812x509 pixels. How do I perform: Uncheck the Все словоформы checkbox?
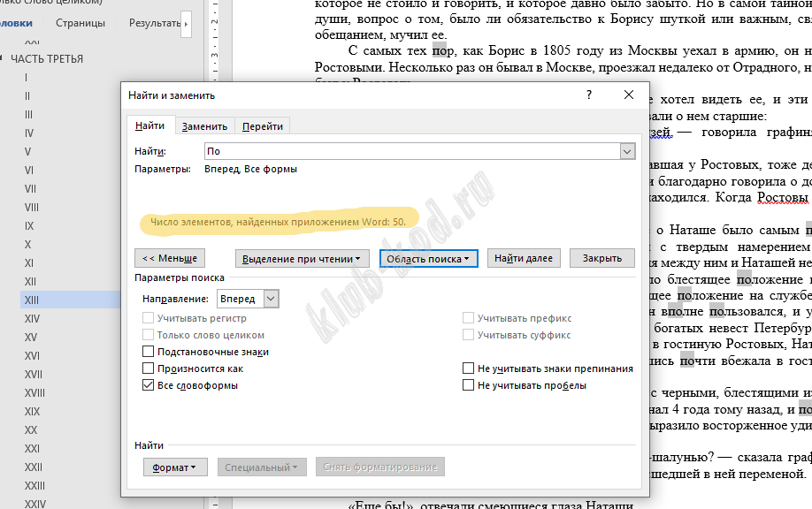(149, 385)
